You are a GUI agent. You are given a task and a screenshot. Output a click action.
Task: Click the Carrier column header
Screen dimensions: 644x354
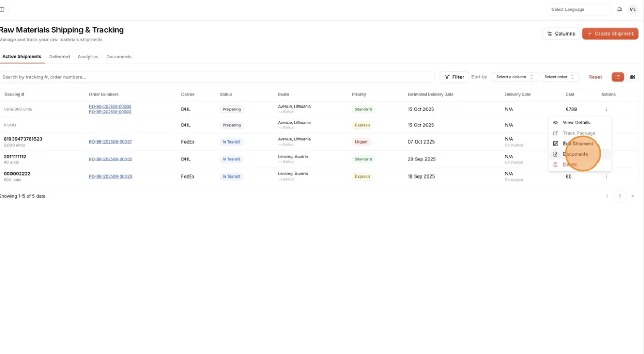pyautogui.click(x=188, y=95)
